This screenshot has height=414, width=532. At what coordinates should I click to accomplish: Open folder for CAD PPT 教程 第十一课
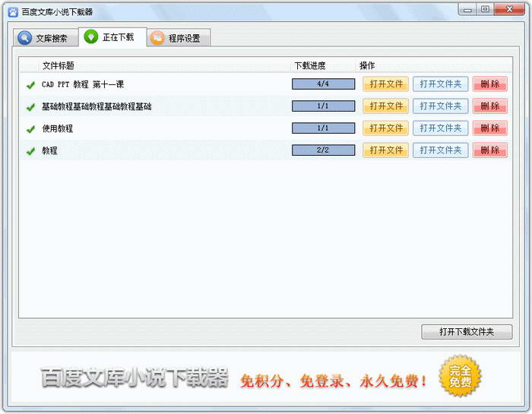point(440,84)
